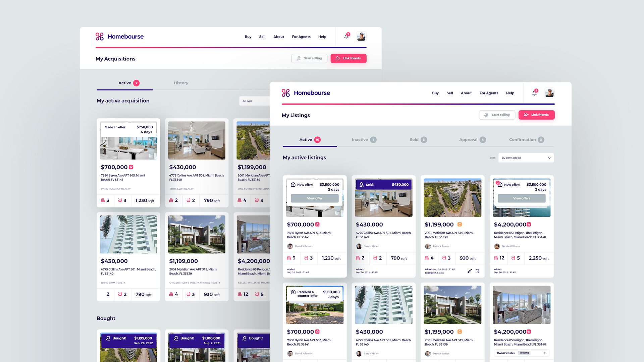Open the aerial photo of 2001 Meridian Ave listing

(x=452, y=197)
